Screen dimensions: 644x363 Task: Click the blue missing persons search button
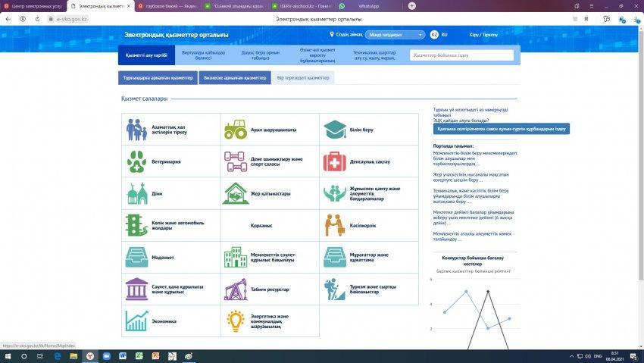pos(501,129)
